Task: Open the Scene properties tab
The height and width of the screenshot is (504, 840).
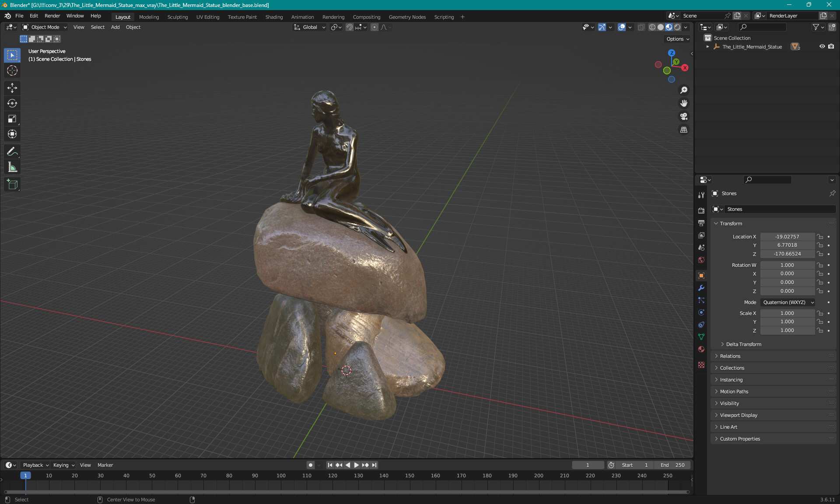Action: coord(701,247)
